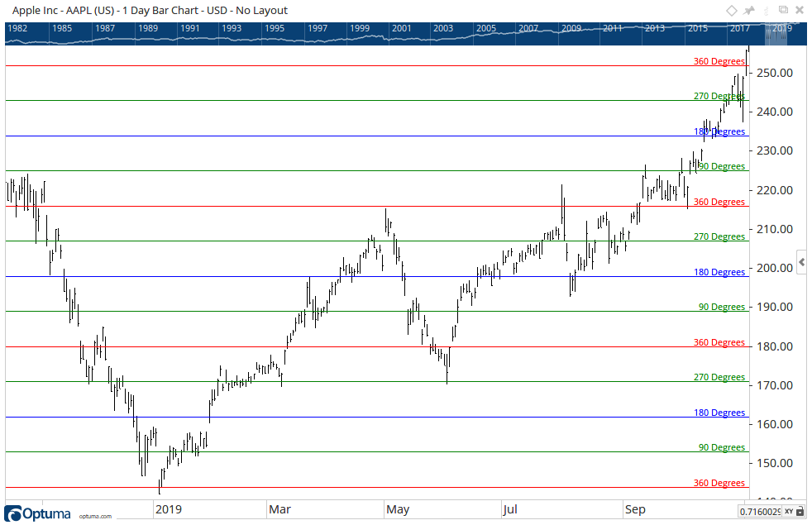Jump to 2017 in the overview timeline
Image resolution: width=812 pixels, height=525 pixels.
click(740, 28)
